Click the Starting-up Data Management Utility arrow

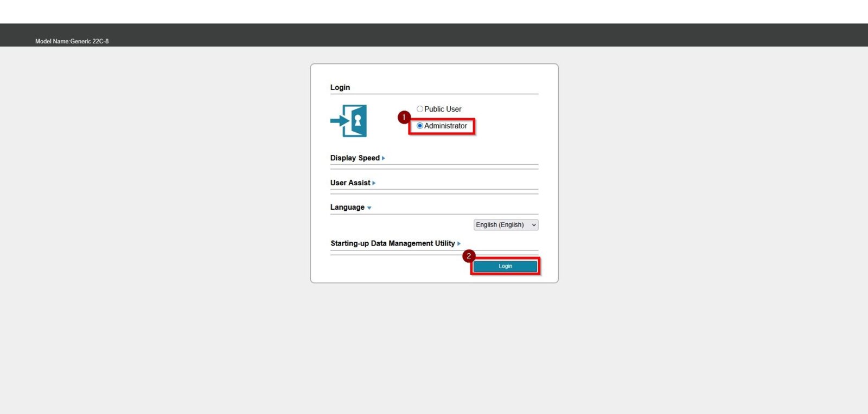(459, 244)
